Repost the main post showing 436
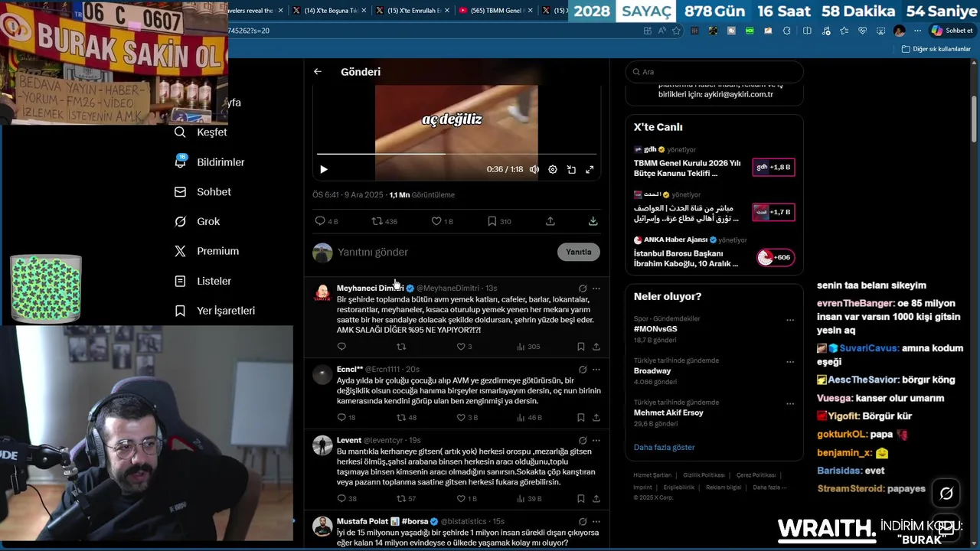This screenshot has width=980, height=551. [384, 221]
